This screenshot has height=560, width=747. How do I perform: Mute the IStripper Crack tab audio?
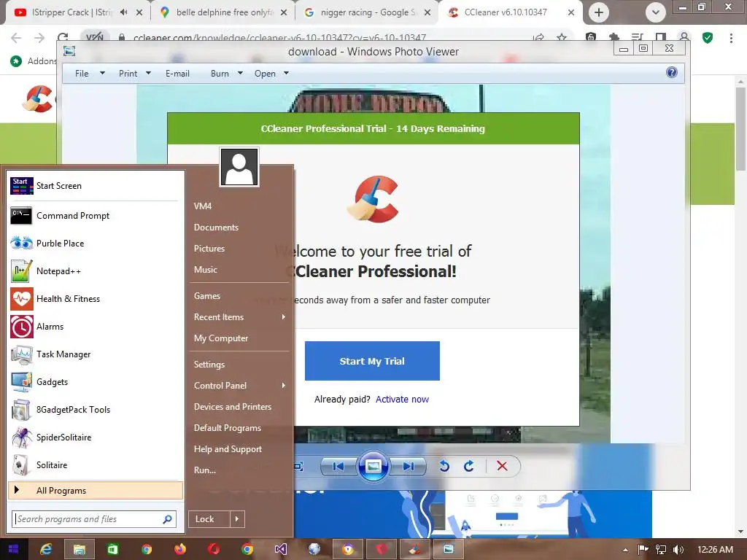(123, 12)
